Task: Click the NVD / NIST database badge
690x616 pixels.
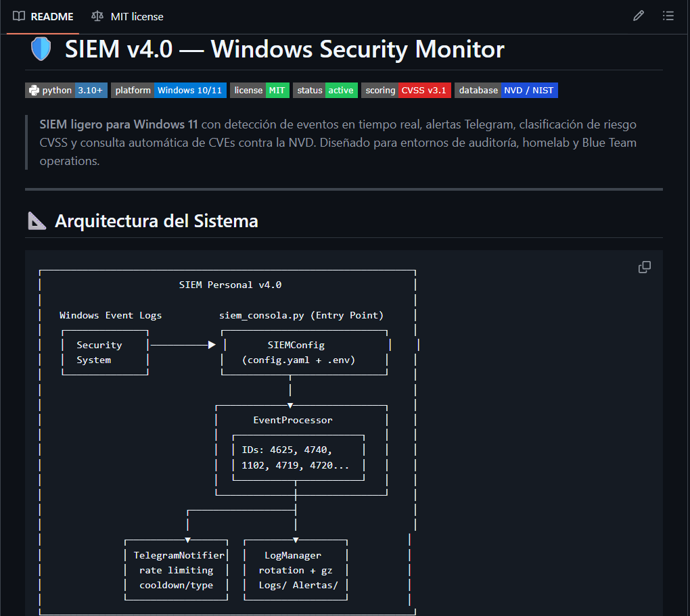Action: coord(505,90)
